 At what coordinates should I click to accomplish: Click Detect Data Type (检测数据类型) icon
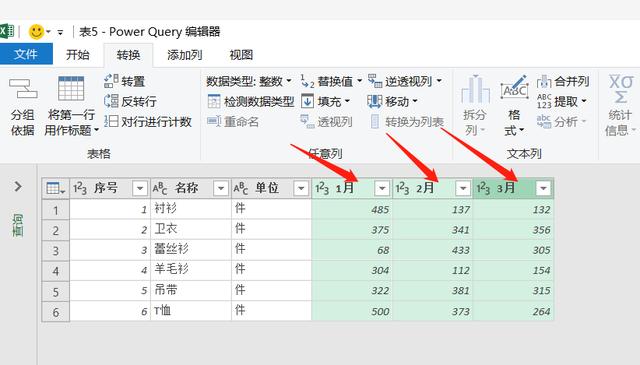click(214, 101)
